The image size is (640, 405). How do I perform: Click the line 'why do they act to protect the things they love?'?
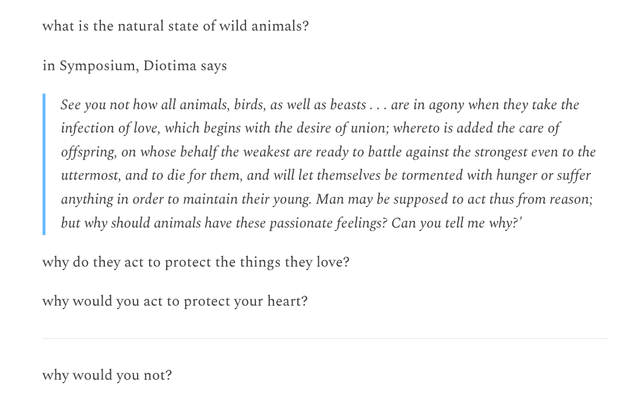[195, 263]
